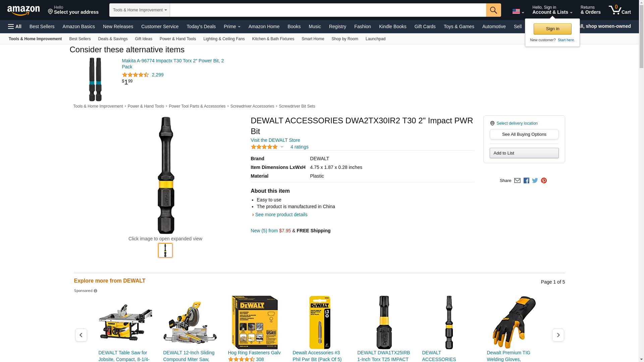The width and height of the screenshot is (644, 362).
Task: Go to the Amazon logo homepage
Action: (x=23, y=10)
